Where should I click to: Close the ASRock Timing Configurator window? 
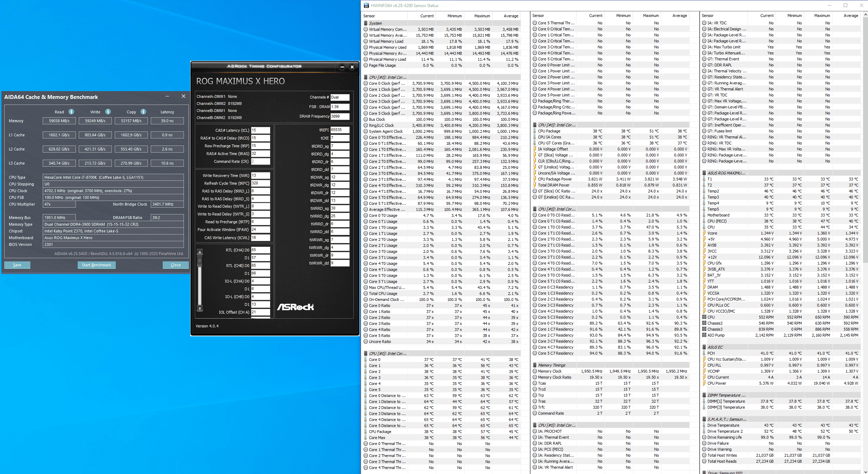click(352, 67)
